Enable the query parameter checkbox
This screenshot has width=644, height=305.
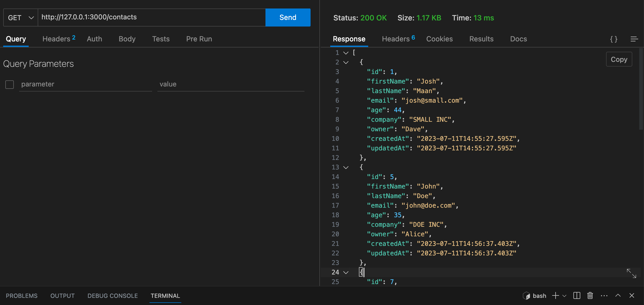coord(10,85)
